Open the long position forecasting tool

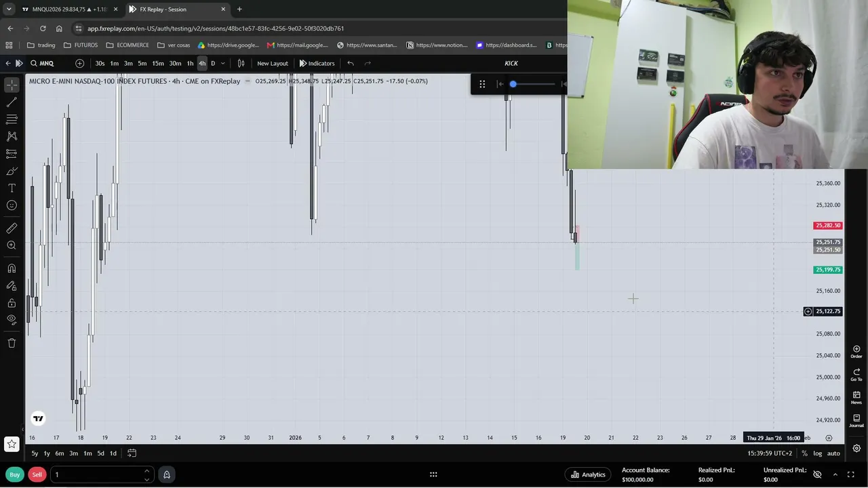coord(12,154)
